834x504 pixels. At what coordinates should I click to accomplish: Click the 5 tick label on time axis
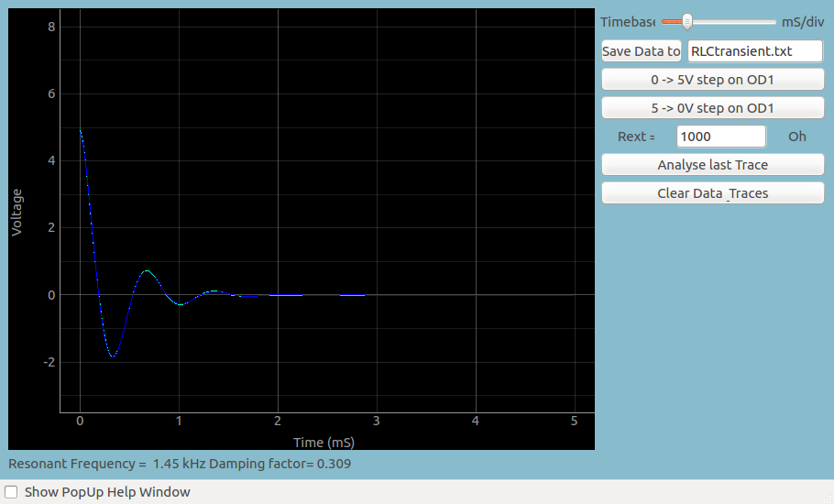coord(574,421)
